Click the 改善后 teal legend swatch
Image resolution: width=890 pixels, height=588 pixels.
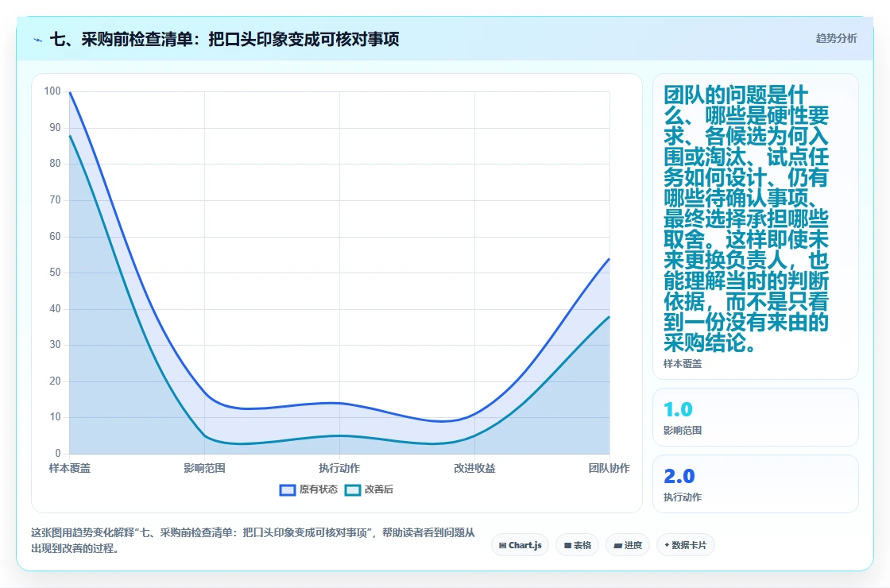pos(353,489)
